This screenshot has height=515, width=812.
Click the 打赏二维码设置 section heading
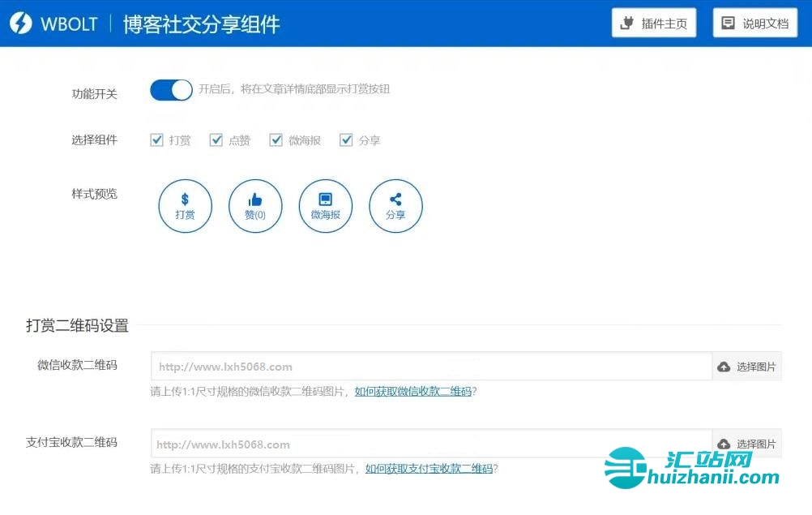77,326
